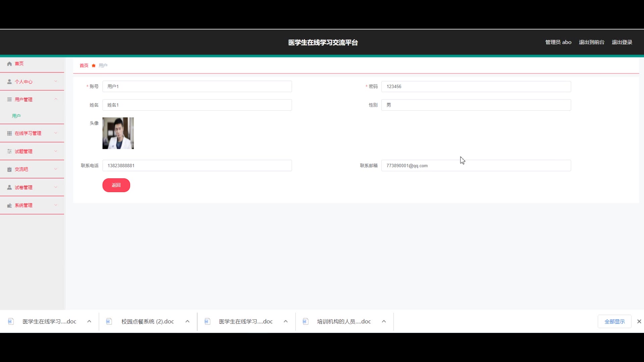This screenshot has height=362, width=644.
Task: Click the star icon in breadcrumb
Action: (x=94, y=66)
